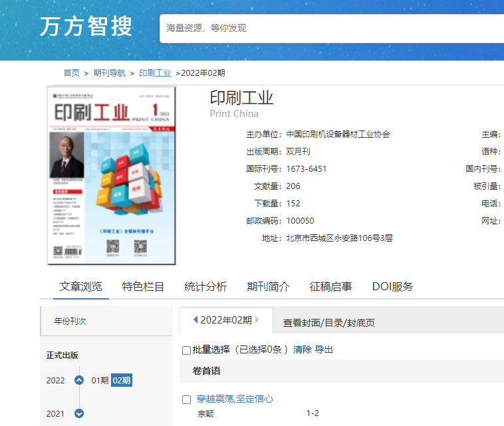The height and width of the screenshot is (426, 504).
Task: Click the Print China subtitle
Action: 234,114
